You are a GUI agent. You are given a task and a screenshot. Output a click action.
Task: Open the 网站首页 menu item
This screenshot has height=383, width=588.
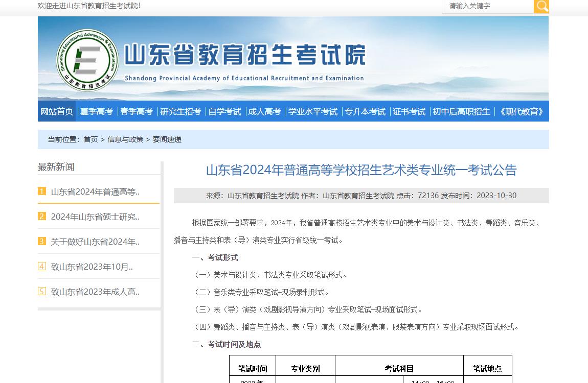(x=57, y=111)
